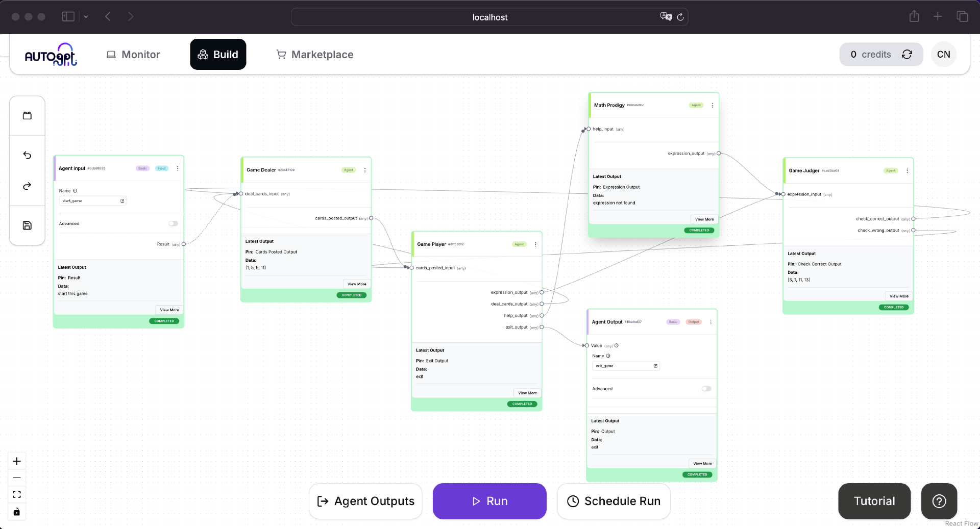
Task: Click the undo arrow in left toolbar
Action: click(27, 155)
